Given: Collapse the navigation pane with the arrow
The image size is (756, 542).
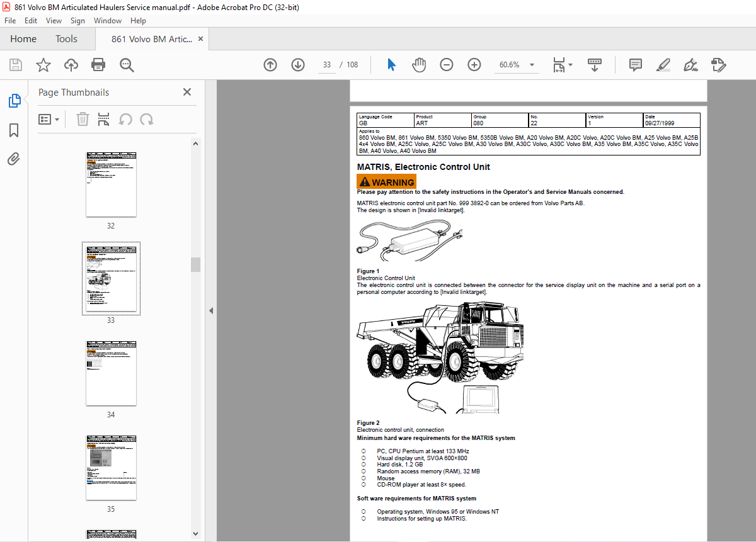Looking at the screenshot, I should click(x=211, y=310).
